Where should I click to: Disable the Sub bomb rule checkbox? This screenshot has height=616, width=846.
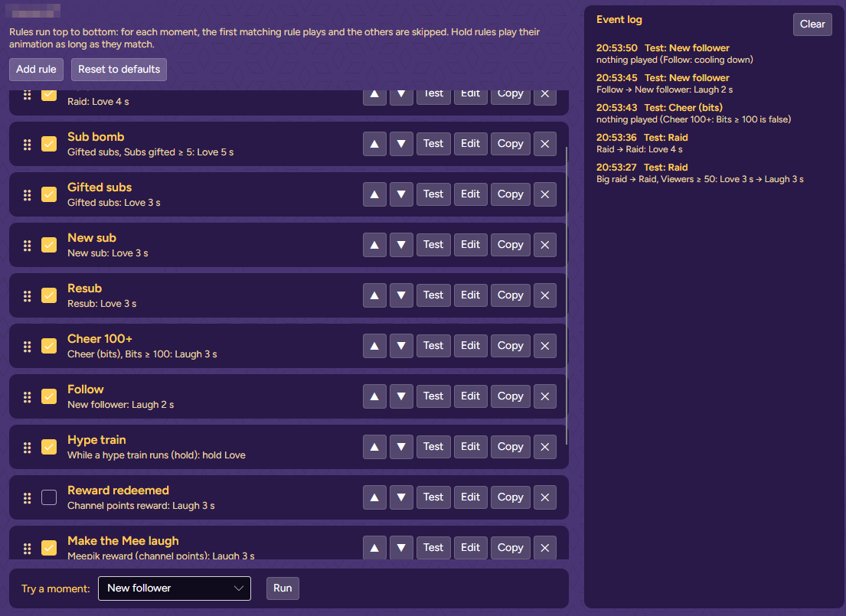pos(49,144)
